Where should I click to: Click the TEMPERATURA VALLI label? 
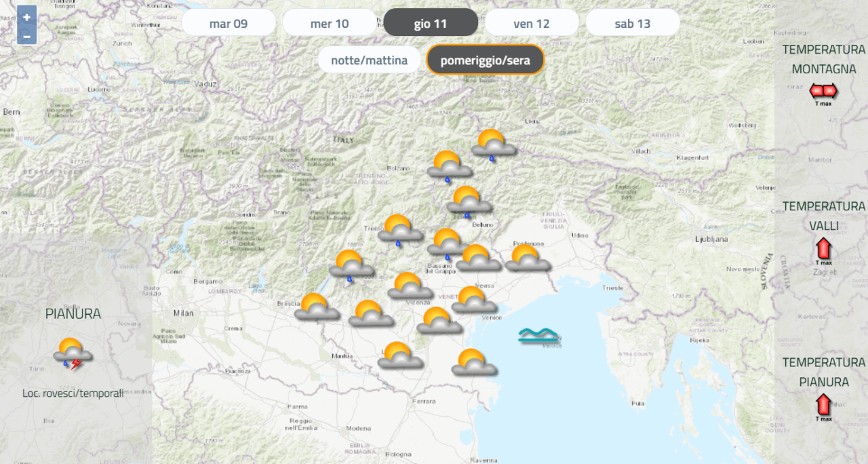coord(824,216)
